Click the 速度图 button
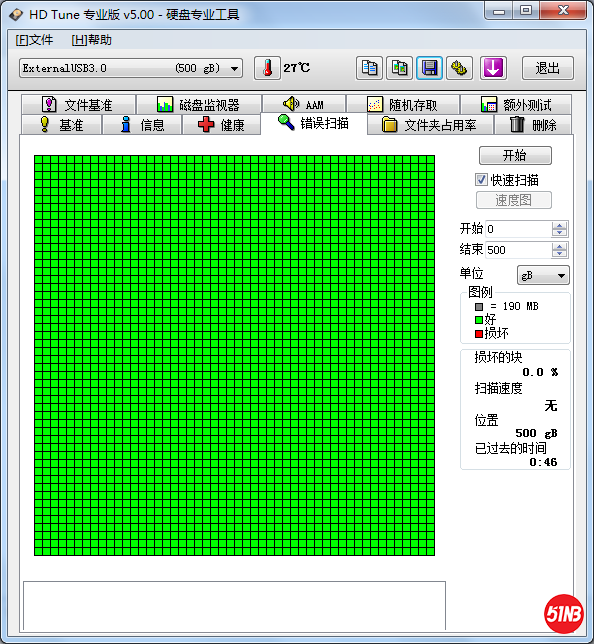Screen dimensions: 594x644 pyautogui.click(x=513, y=200)
